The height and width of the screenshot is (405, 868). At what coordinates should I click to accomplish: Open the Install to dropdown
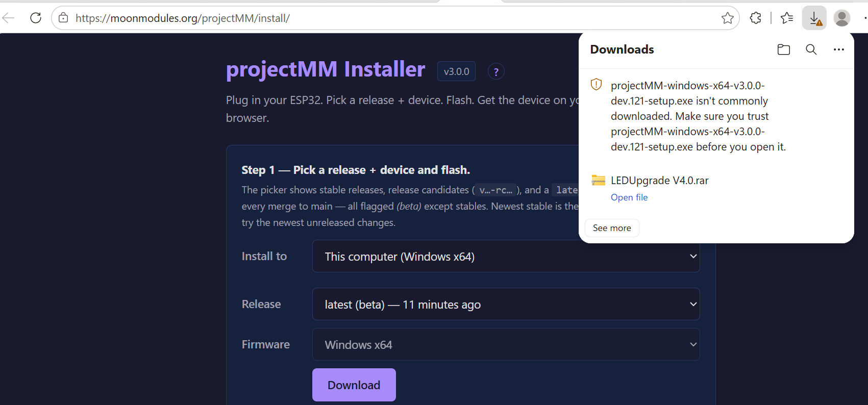(x=506, y=257)
